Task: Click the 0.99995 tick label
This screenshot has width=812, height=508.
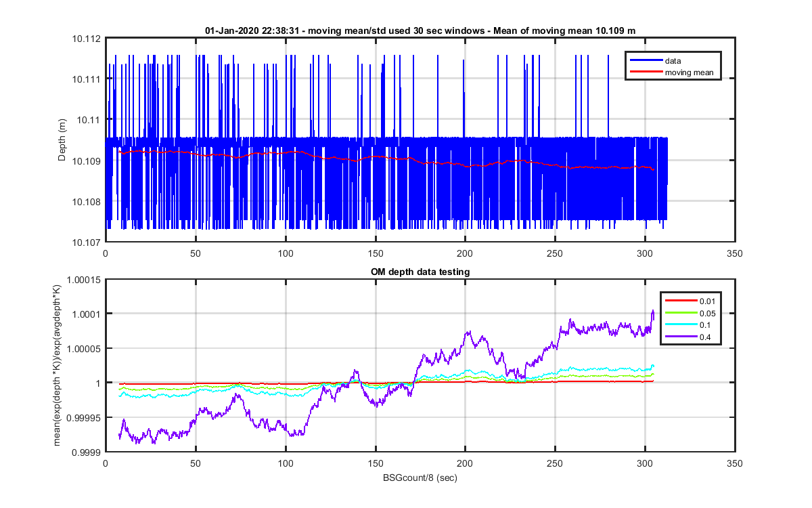Action: (x=85, y=417)
